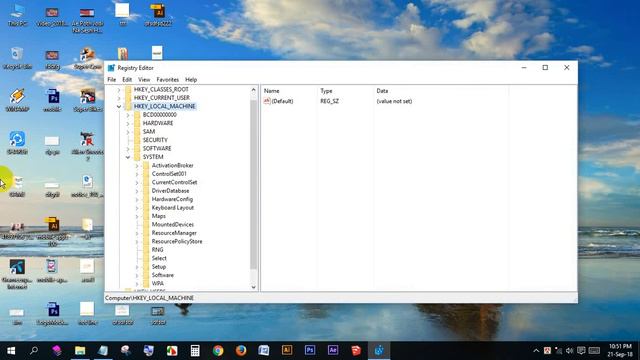Select the Setup key
This screenshot has height=360, width=640.
point(158,267)
